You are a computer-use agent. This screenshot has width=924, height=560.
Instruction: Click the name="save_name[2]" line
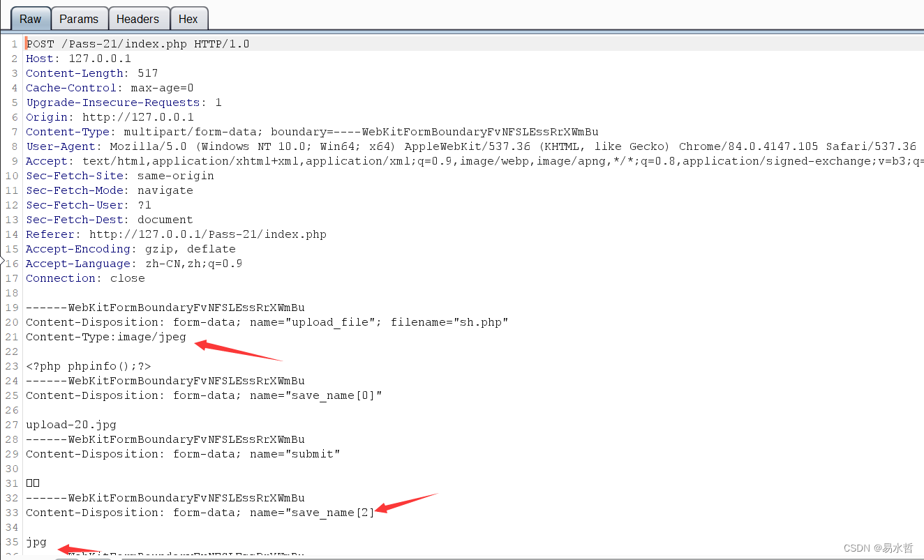200,513
